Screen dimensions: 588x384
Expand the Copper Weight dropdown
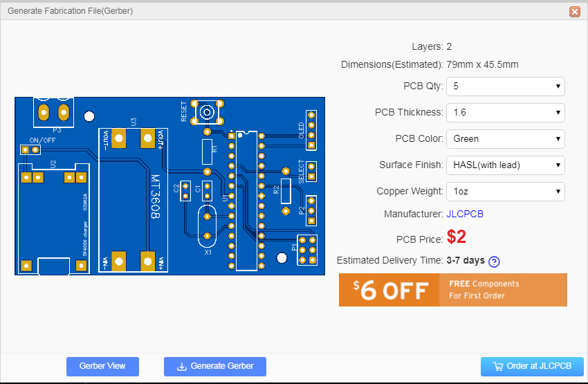pos(506,191)
